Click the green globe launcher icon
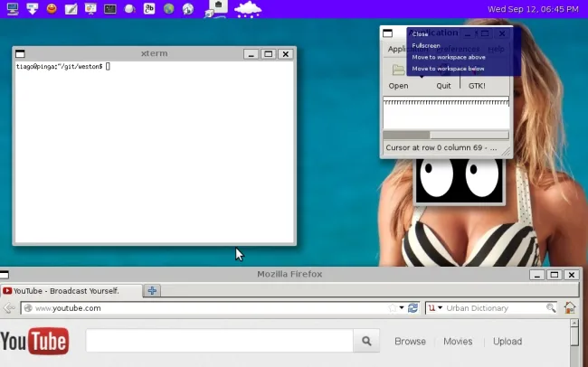The image size is (588, 367). pos(169,9)
